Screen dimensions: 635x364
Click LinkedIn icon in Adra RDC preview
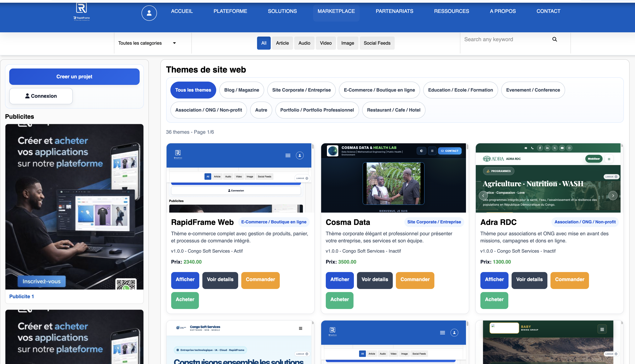point(547,148)
